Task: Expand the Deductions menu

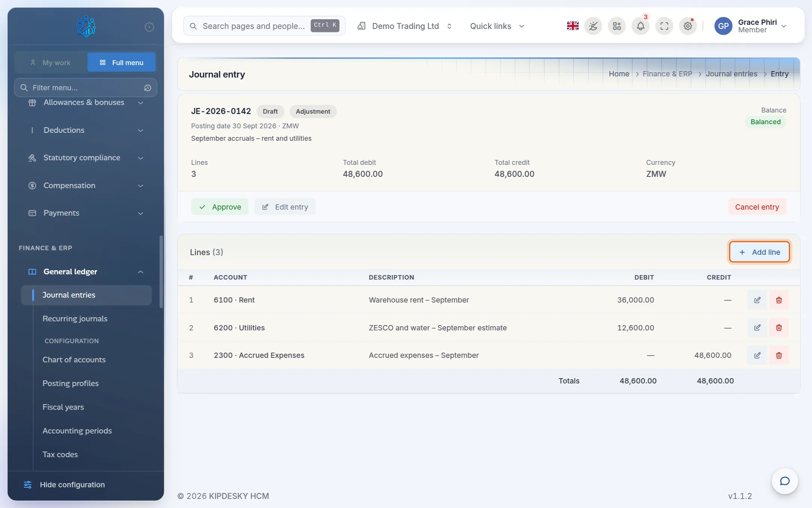Action: coord(86,130)
